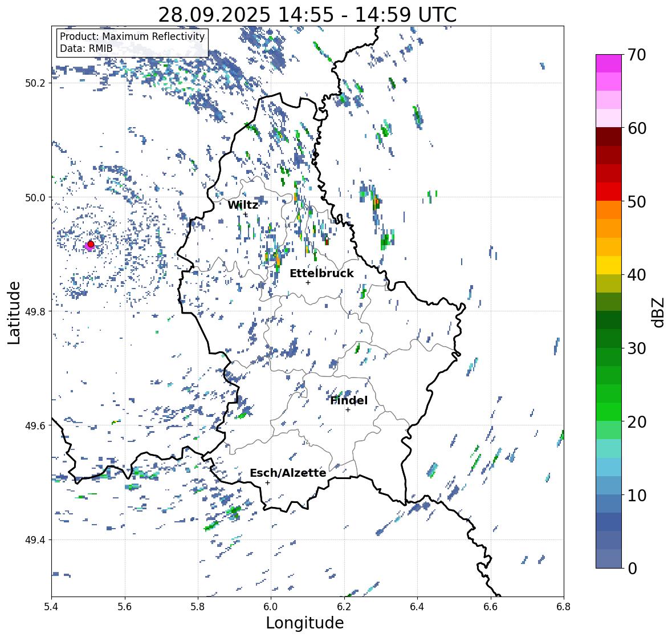Click longitude tick label 5.4
This screenshot has height=637, width=672.
[x=51, y=607]
